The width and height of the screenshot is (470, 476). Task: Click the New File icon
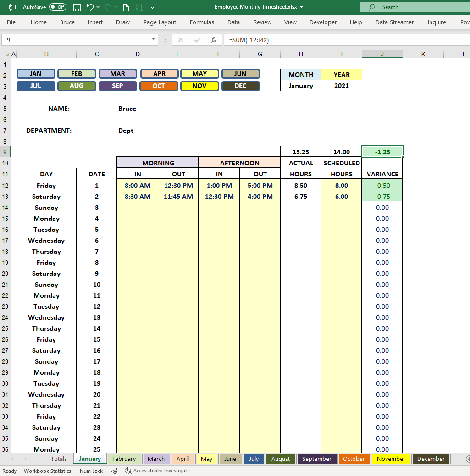[x=126, y=7]
